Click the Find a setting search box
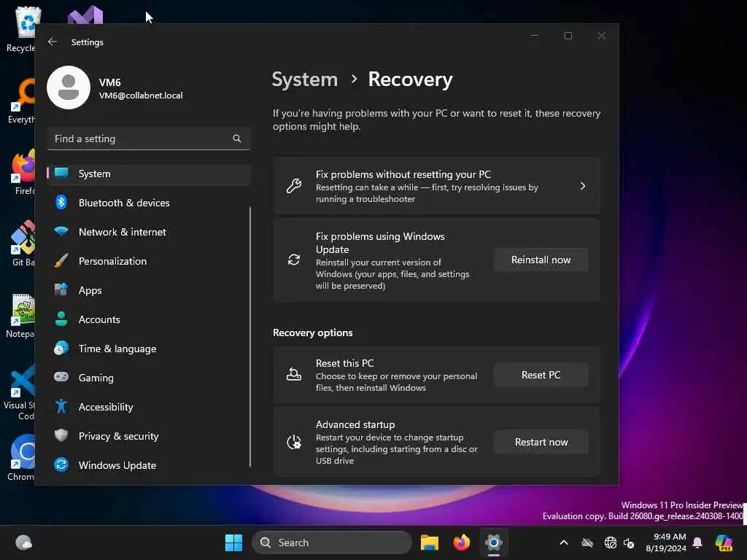This screenshot has width=747, height=560. coord(149,139)
